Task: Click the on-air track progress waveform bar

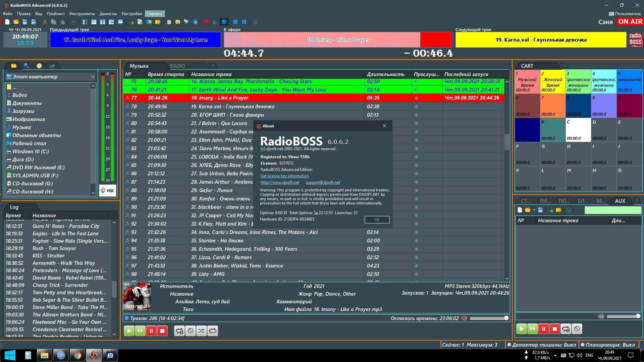Action: coord(338,40)
